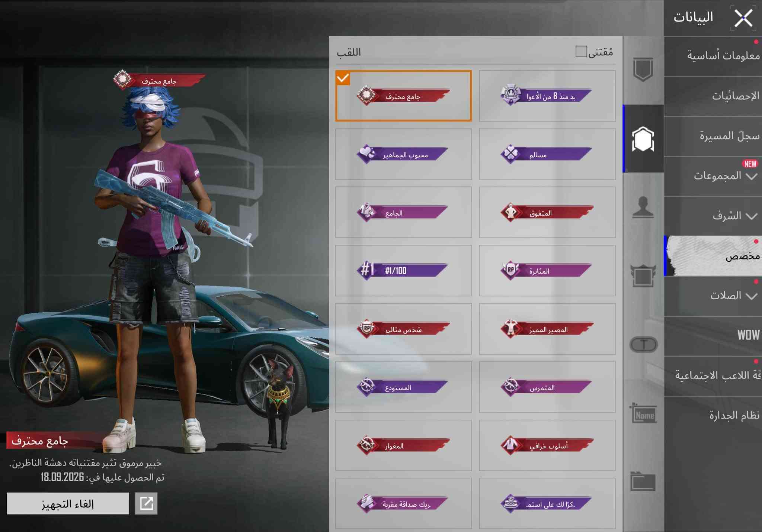Image resolution: width=762 pixels, height=532 pixels.
Task: Select the أسلوب خرافي title card
Action: (x=547, y=445)
